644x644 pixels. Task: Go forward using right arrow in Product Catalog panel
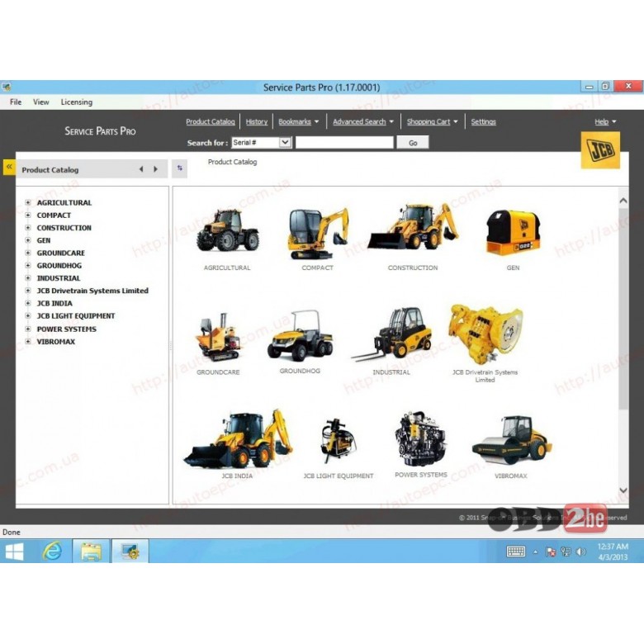coord(156,169)
